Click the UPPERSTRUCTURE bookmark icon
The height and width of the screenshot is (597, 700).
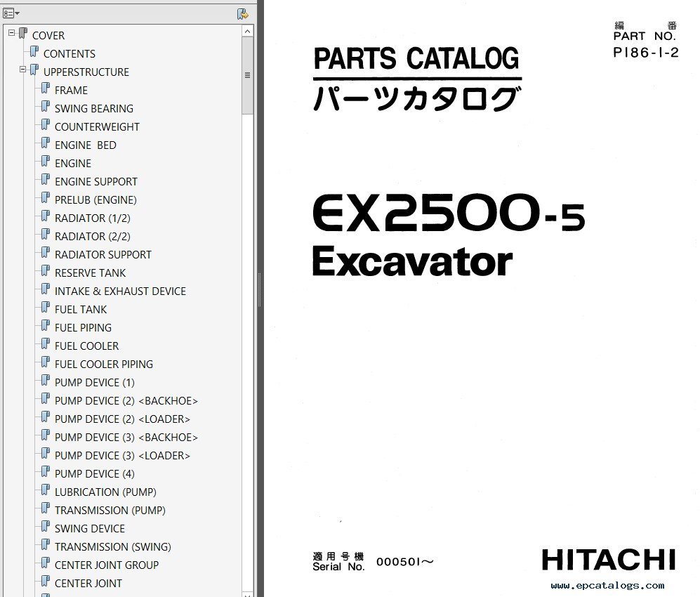(x=34, y=70)
